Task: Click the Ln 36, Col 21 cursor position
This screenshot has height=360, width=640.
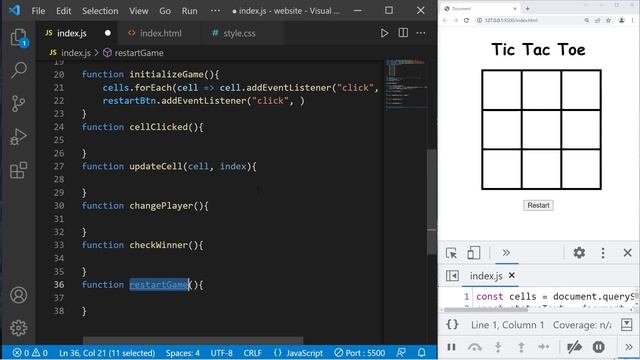Action: 107,353
